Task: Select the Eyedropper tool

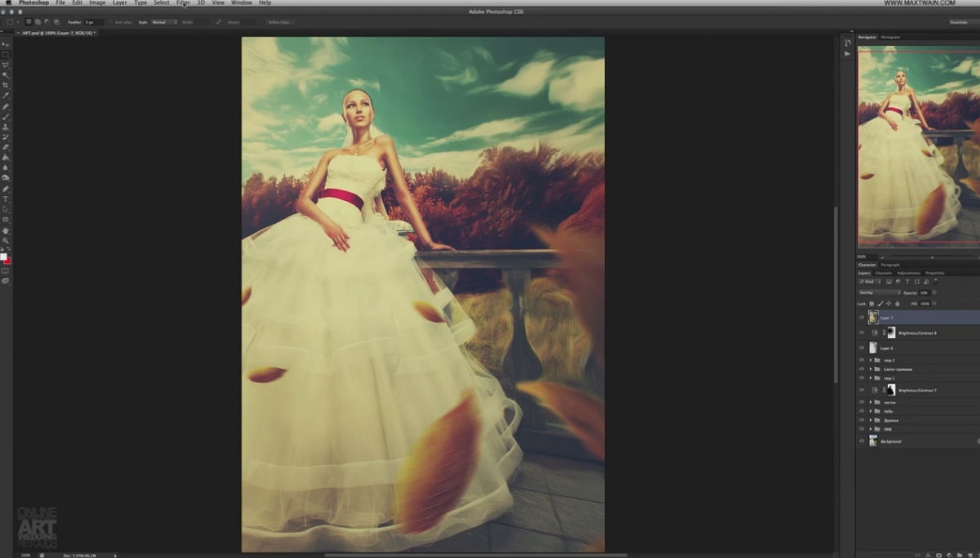Action: coord(6,94)
